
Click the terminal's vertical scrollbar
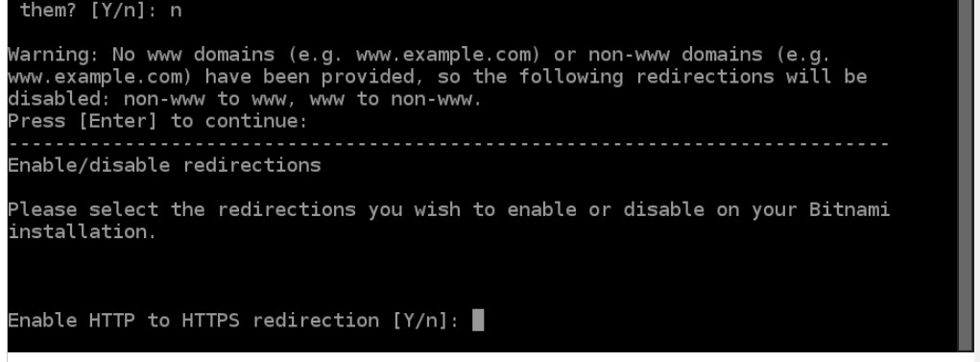[x=966, y=175]
